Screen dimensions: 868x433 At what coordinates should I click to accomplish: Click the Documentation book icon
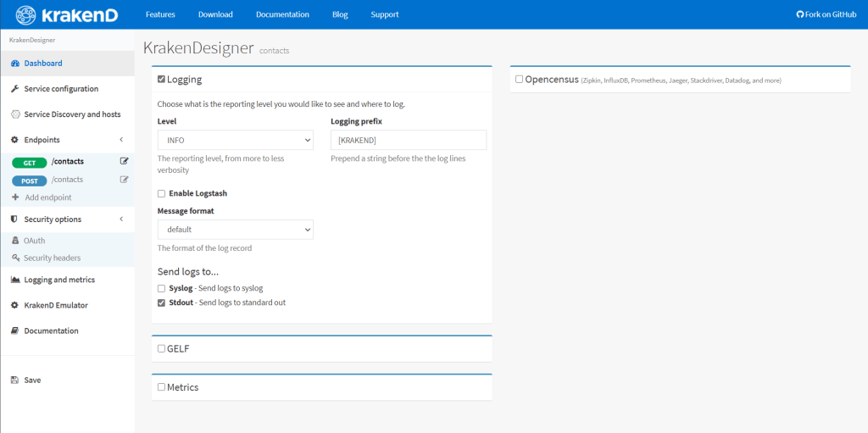[x=15, y=331]
